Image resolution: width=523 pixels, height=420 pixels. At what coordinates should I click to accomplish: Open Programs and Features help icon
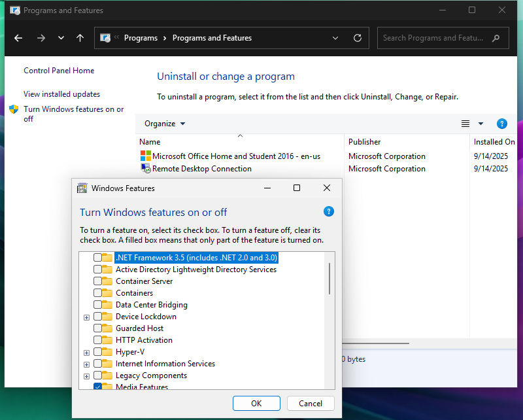coord(502,124)
